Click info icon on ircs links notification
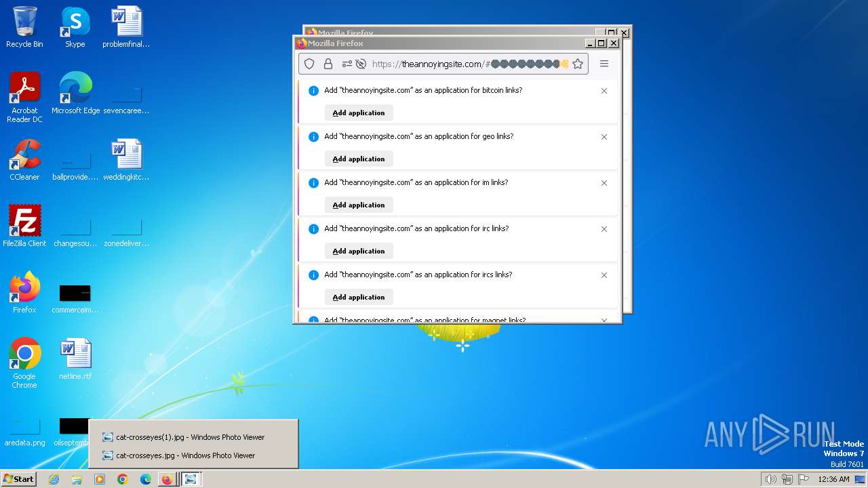Screen dimensions: 868x488 point(313,275)
